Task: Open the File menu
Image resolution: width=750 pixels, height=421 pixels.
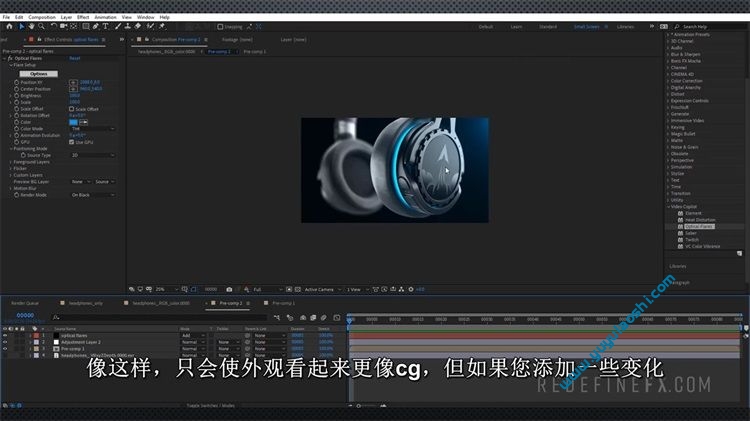Action: click(6, 17)
